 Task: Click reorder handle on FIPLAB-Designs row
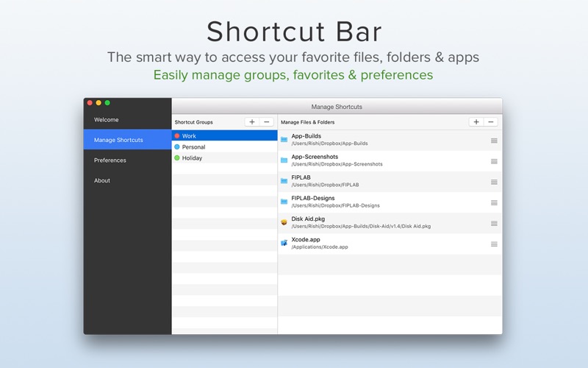click(494, 203)
